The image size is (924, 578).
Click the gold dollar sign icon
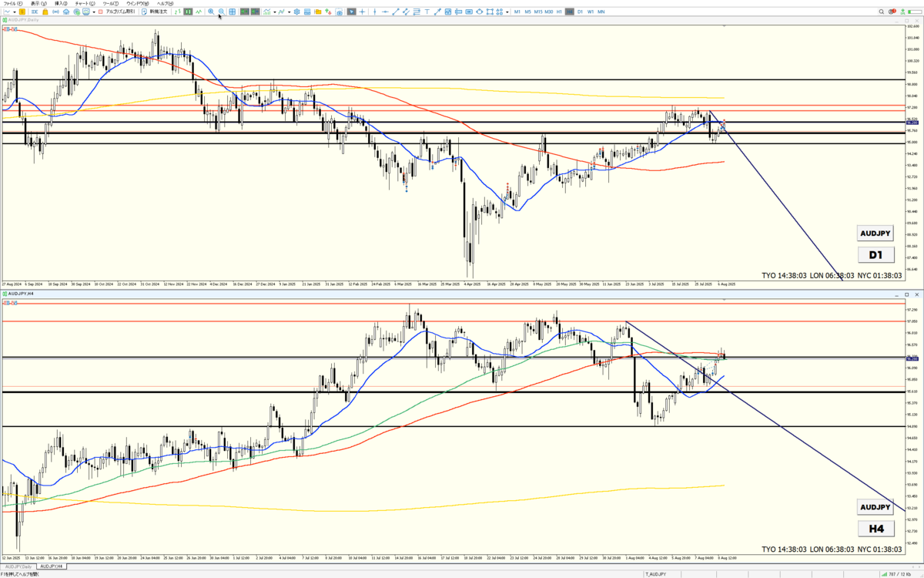click(x=22, y=12)
